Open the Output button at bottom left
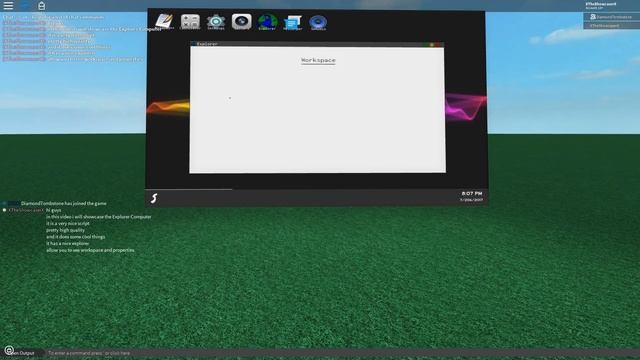The width and height of the screenshot is (640, 360). tap(22, 353)
